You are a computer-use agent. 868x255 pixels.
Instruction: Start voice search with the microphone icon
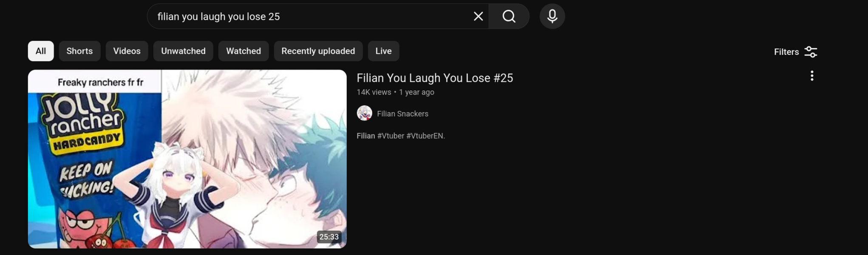[x=552, y=17]
